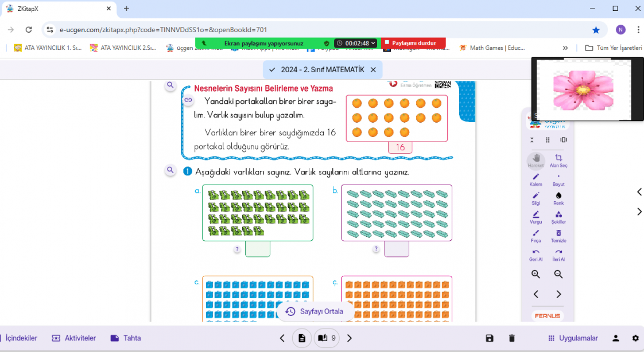644x352 pixels.
Task: Open the Şekiller shapes tool
Action: coord(558,217)
